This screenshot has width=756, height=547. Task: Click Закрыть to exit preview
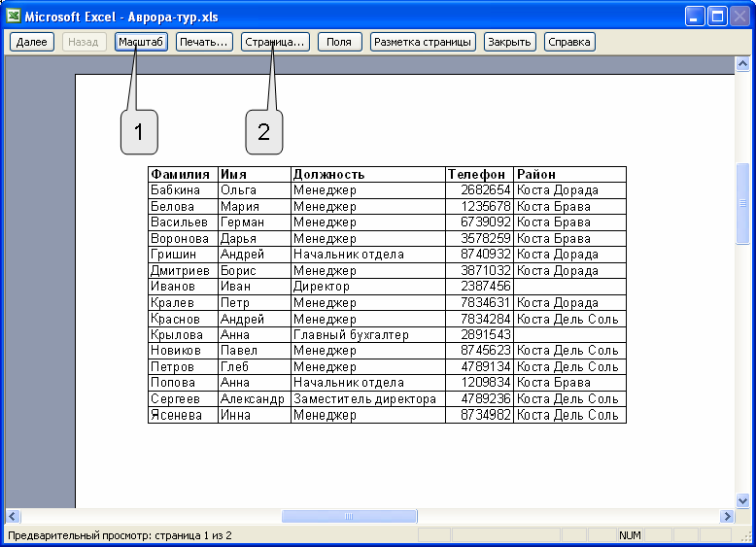[x=509, y=42]
